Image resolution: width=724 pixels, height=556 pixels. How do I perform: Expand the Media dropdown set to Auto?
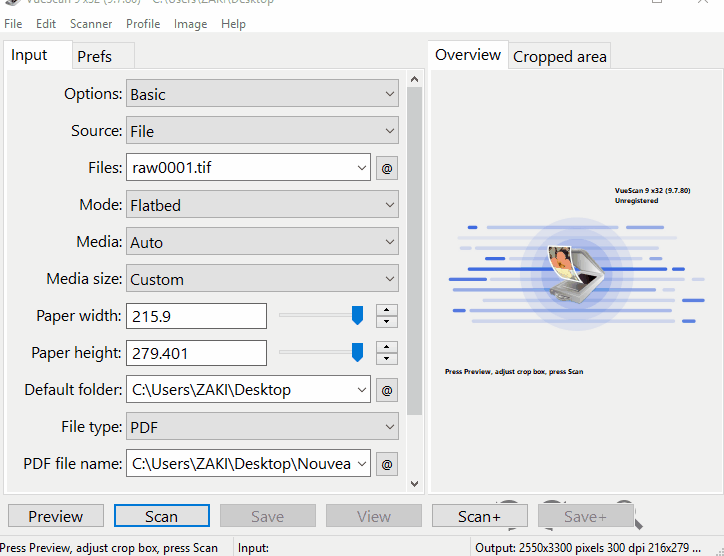coord(262,242)
